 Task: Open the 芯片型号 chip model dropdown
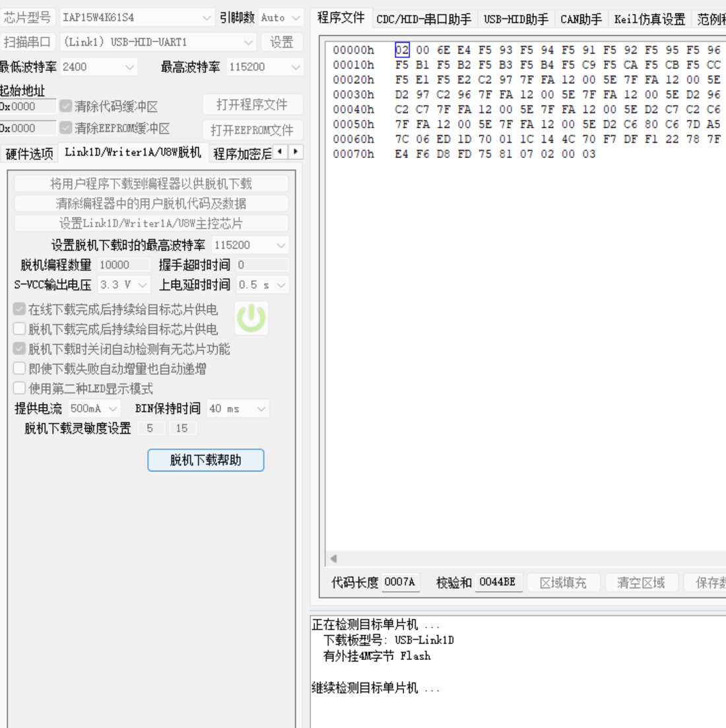[207, 18]
